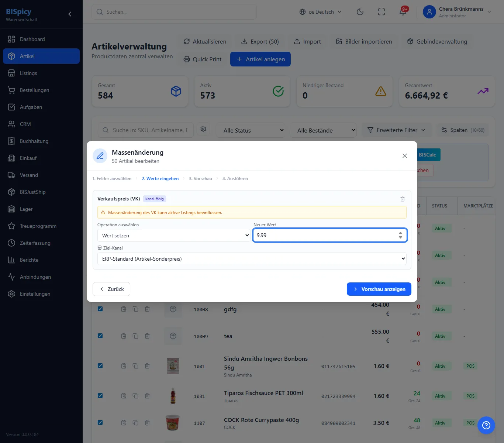Click Vorschau anzeigen button
This screenshot has width=504, height=443.
[379, 289]
